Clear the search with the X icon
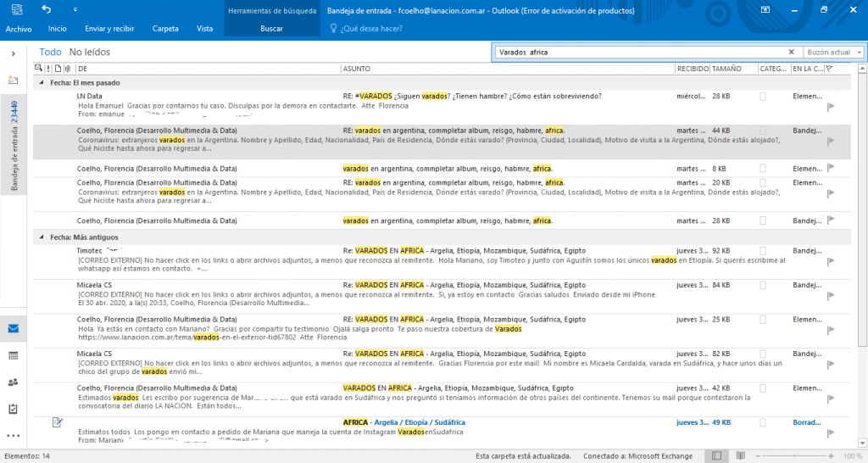 pos(791,52)
